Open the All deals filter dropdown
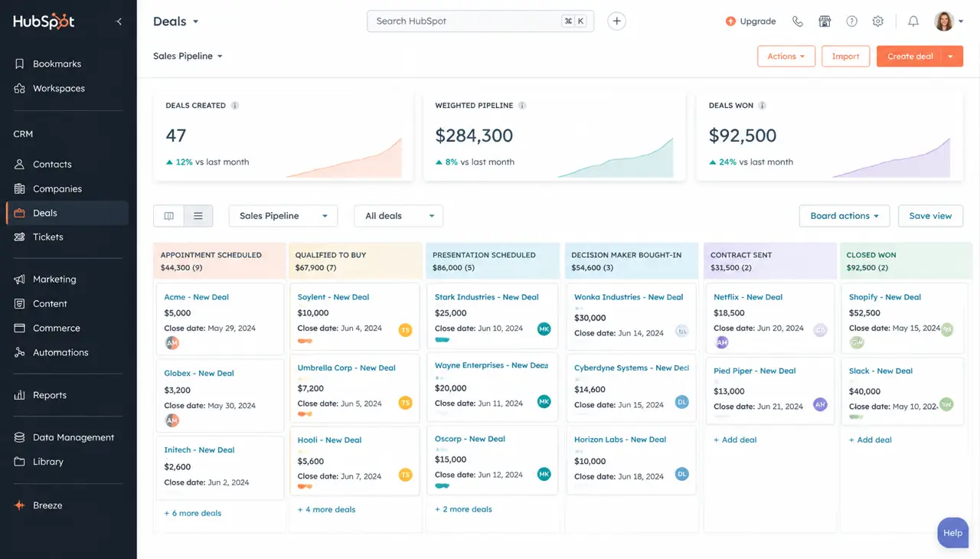The width and height of the screenshot is (980, 559). [399, 216]
